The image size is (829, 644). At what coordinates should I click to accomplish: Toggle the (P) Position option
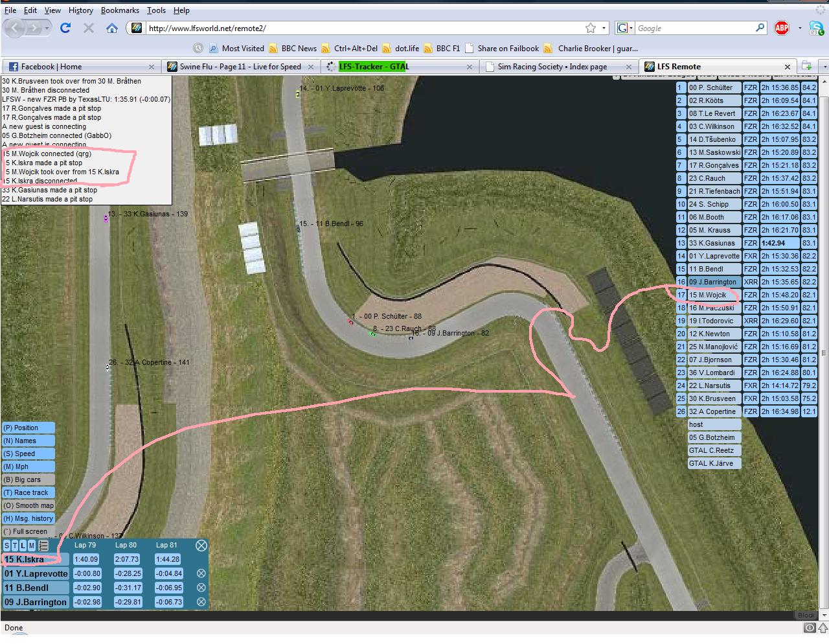point(28,428)
